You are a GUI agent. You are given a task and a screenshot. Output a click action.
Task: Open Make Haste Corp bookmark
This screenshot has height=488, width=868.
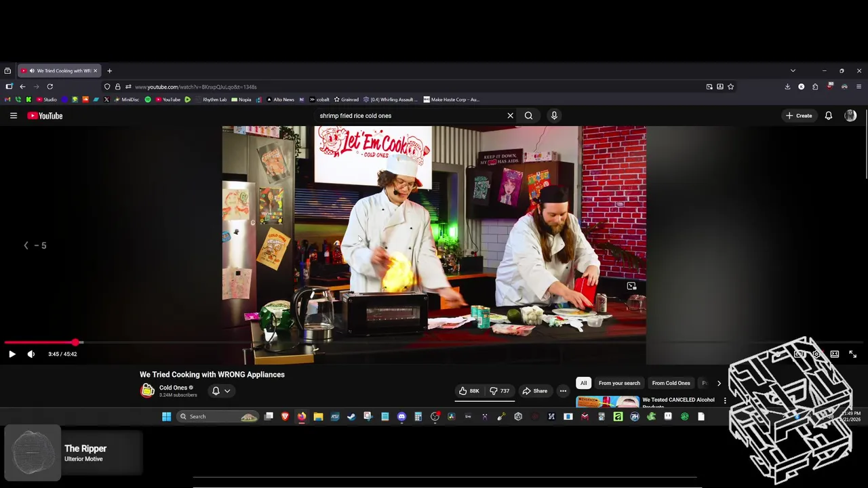coord(451,100)
